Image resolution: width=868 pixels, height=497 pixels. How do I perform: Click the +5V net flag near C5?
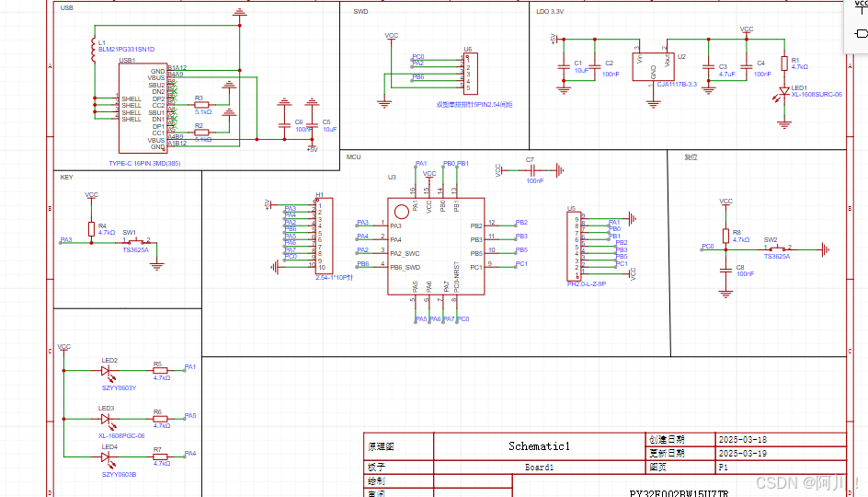(x=313, y=149)
